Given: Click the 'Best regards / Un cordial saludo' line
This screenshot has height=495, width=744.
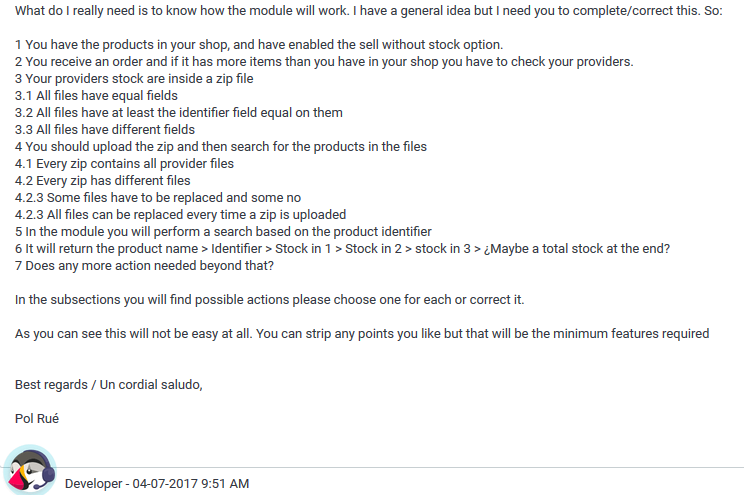Looking at the screenshot, I should coord(109,384).
